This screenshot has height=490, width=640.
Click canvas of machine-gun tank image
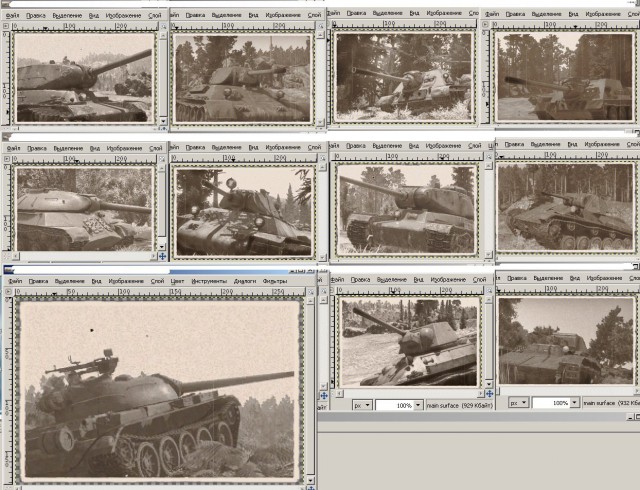click(x=159, y=389)
